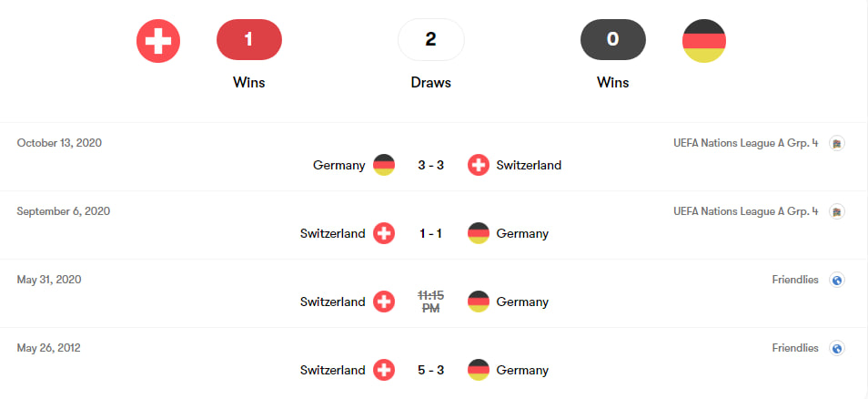
Task: Click the UEFA Nations League icon for September 6 match
Action: (x=837, y=211)
